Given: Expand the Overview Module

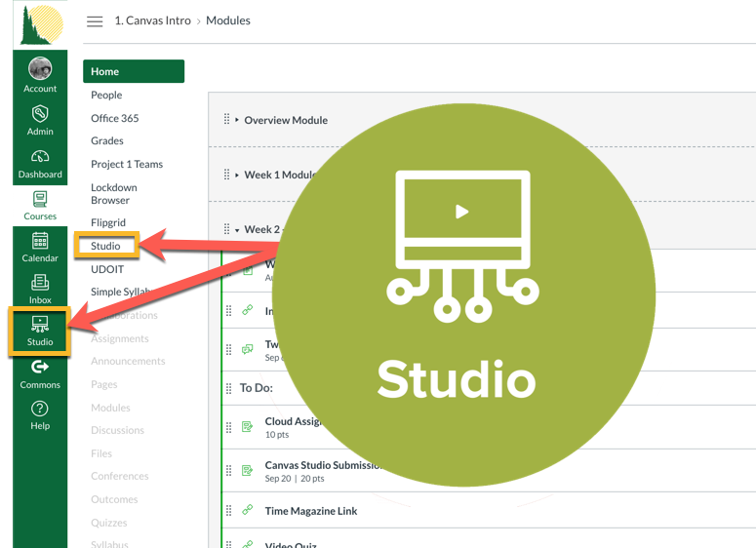Looking at the screenshot, I should pos(237,120).
